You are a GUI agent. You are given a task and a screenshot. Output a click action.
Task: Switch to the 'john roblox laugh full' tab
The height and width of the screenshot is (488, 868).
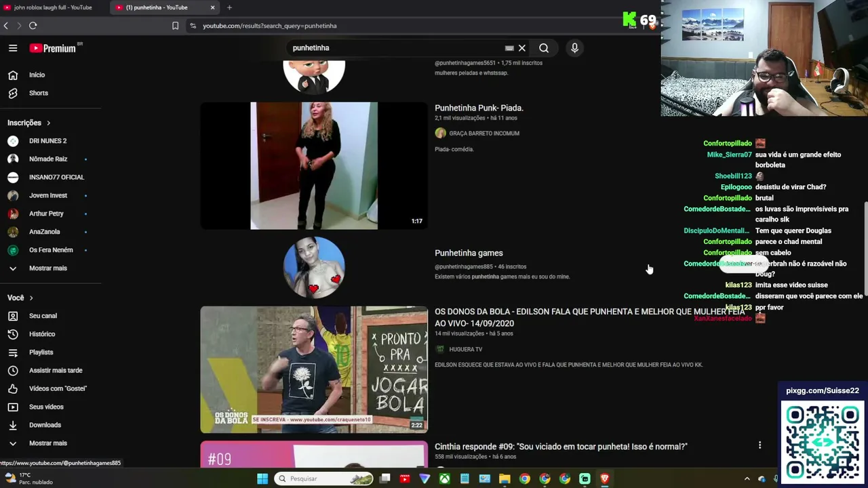coord(53,7)
